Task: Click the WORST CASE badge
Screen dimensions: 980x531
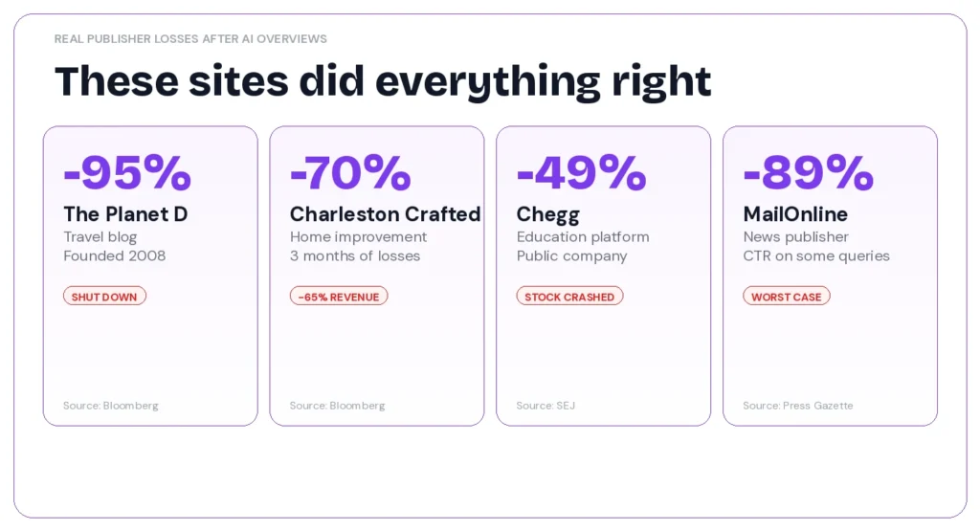Action: (786, 297)
